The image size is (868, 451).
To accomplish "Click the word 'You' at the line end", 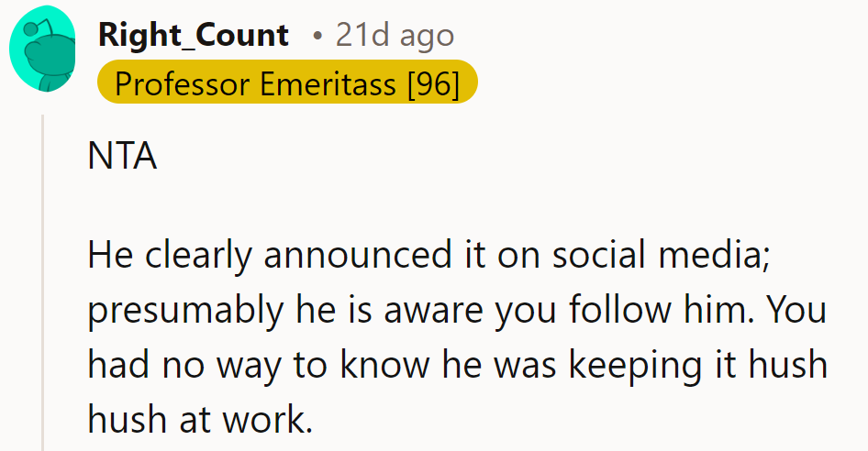I will tap(796, 311).
